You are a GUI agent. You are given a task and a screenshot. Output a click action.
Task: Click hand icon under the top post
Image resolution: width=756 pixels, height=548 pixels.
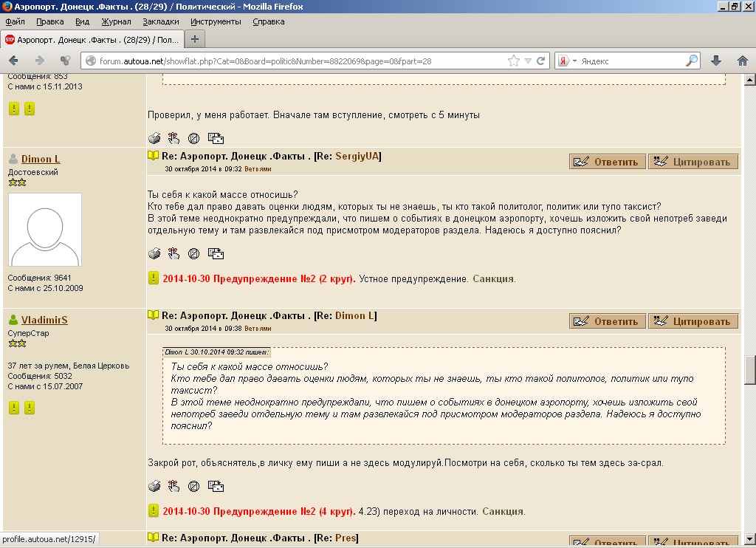173,137
